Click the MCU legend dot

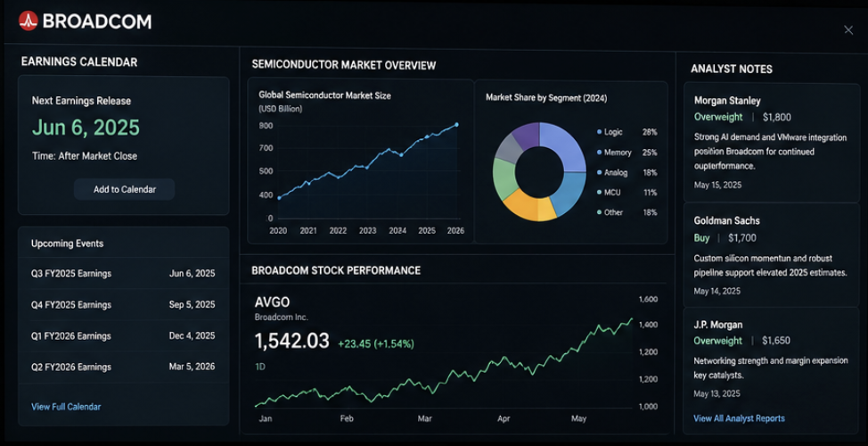(600, 193)
